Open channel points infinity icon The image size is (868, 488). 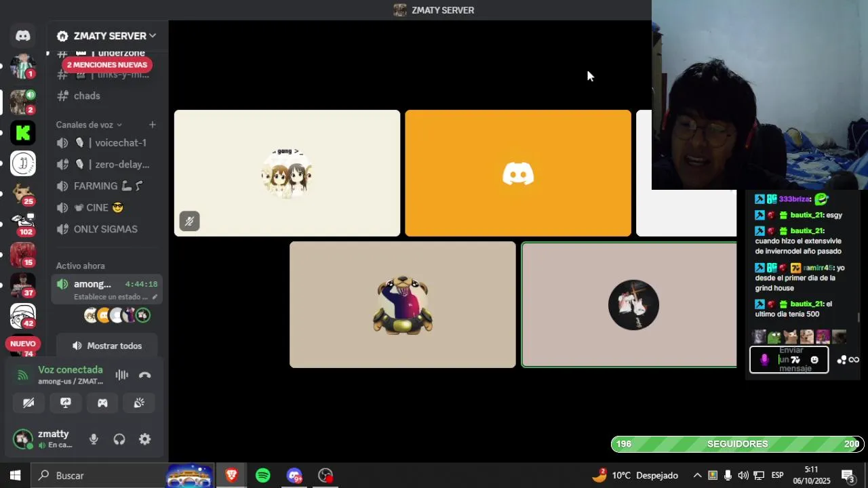click(853, 360)
